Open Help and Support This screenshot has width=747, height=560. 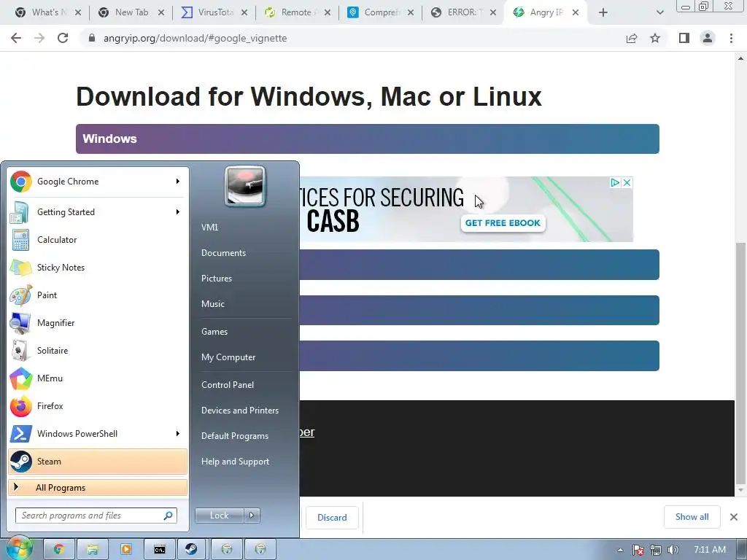pos(235,462)
